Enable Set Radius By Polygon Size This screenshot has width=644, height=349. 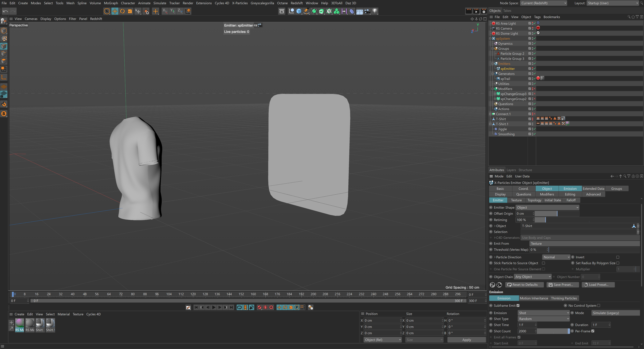click(618, 263)
